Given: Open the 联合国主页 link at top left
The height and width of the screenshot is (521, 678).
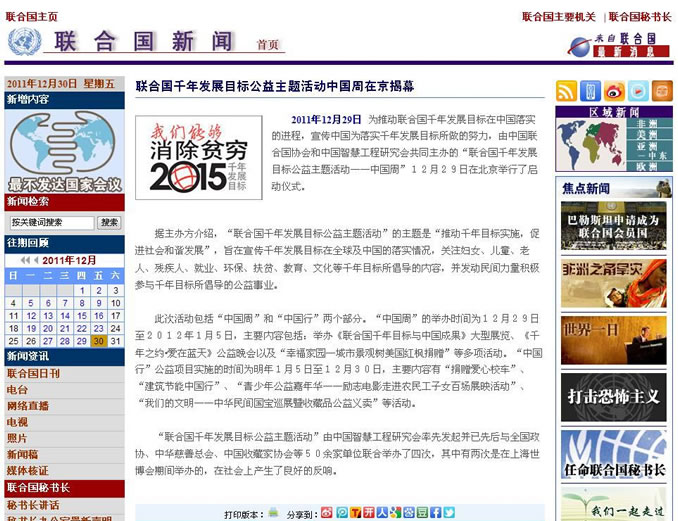Looking at the screenshot, I should [31, 17].
